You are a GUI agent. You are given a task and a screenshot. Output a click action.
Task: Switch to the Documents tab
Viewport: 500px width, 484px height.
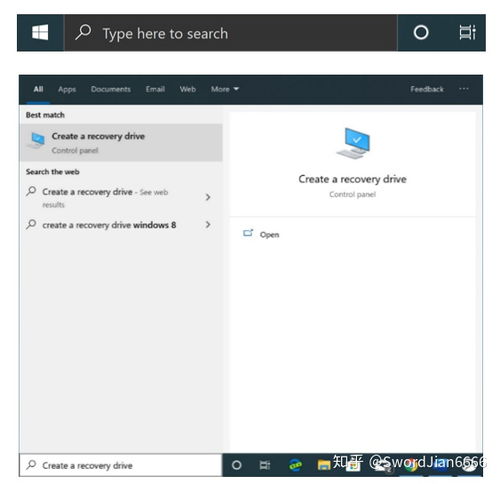pyautogui.click(x=111, y=89)
